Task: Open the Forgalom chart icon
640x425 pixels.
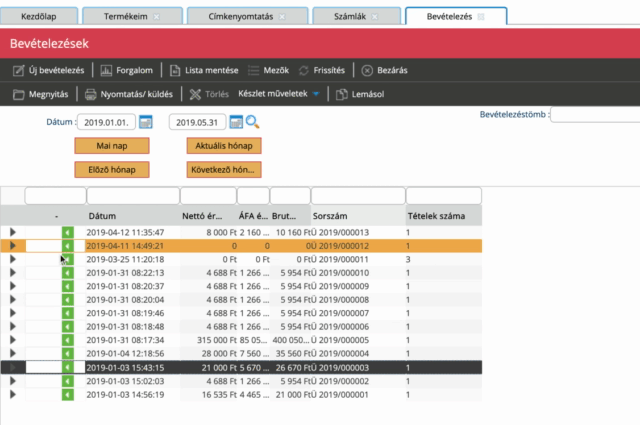Action: click(x=106, y=71)
